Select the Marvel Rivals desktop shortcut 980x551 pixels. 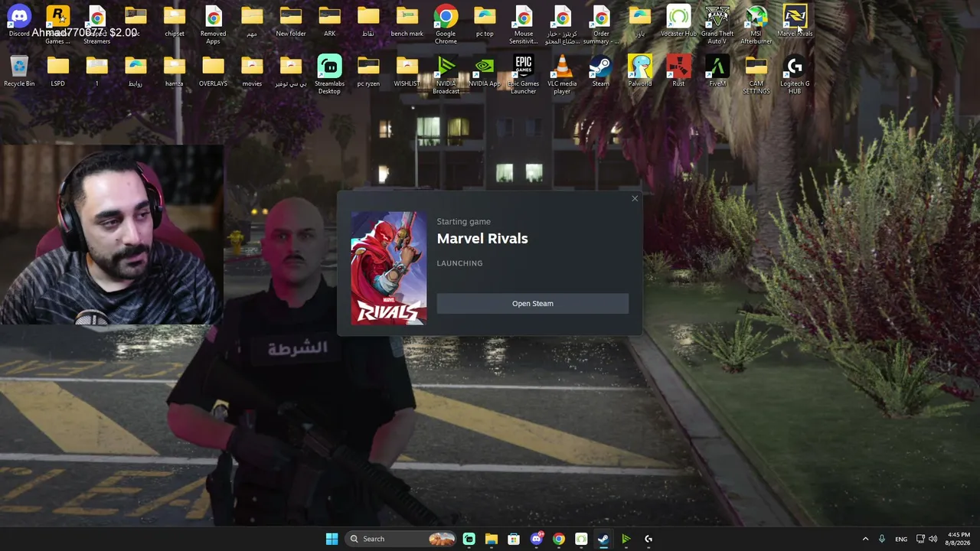(x=795, y=21)
